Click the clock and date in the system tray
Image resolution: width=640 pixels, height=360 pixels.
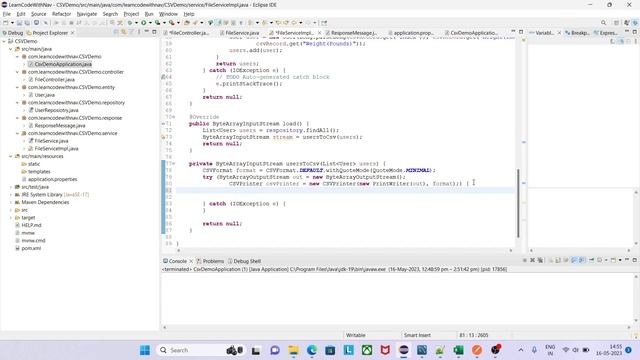609,350
